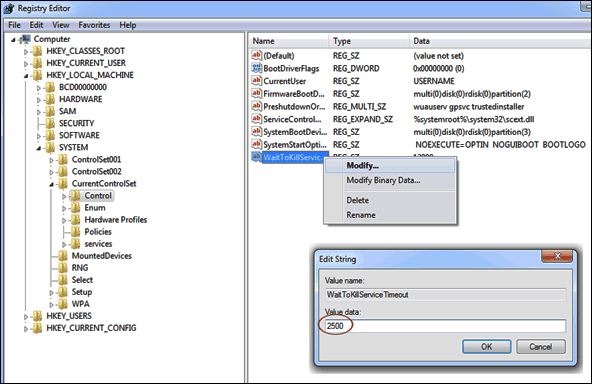Collapse the Computer root node
592x384 pixels.
point(14,40)
